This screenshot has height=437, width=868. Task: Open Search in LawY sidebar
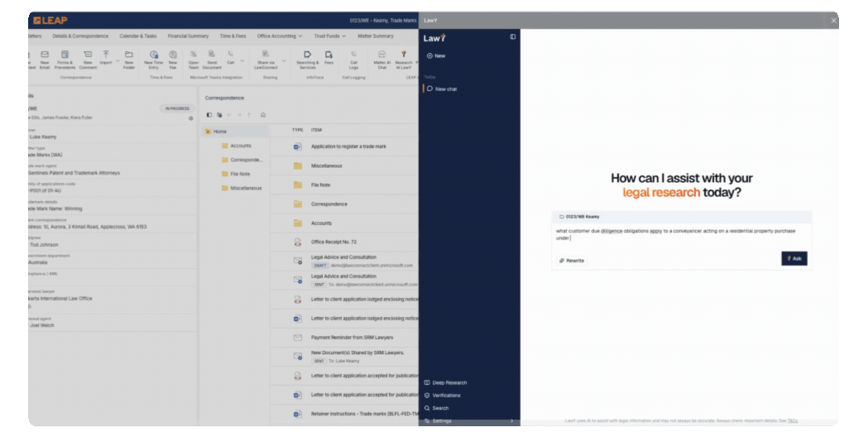click(x=436, y=408)
